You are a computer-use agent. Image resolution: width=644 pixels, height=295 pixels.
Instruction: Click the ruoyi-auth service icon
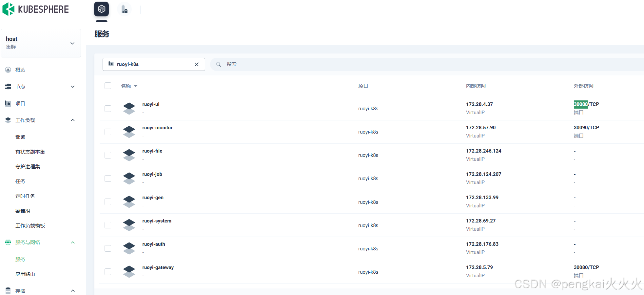[x=129, y=248]
